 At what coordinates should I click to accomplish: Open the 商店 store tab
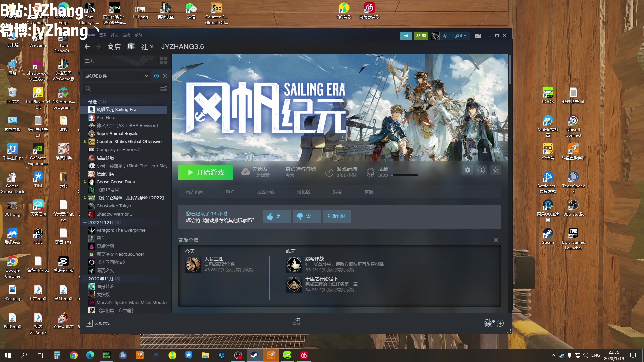point(114,47)
